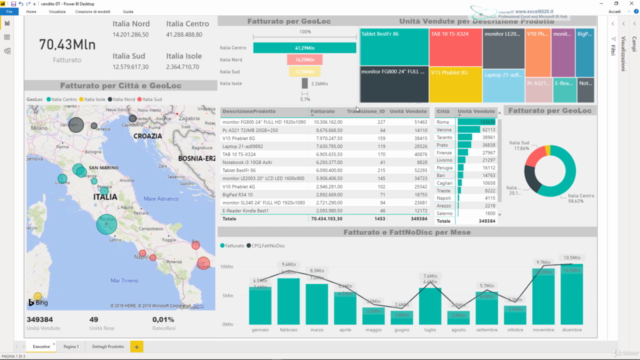Image resolution: width=640 pixels, height=360 pixels.
Task: Click the Accedi sign-in link
Action: [614, 11]
